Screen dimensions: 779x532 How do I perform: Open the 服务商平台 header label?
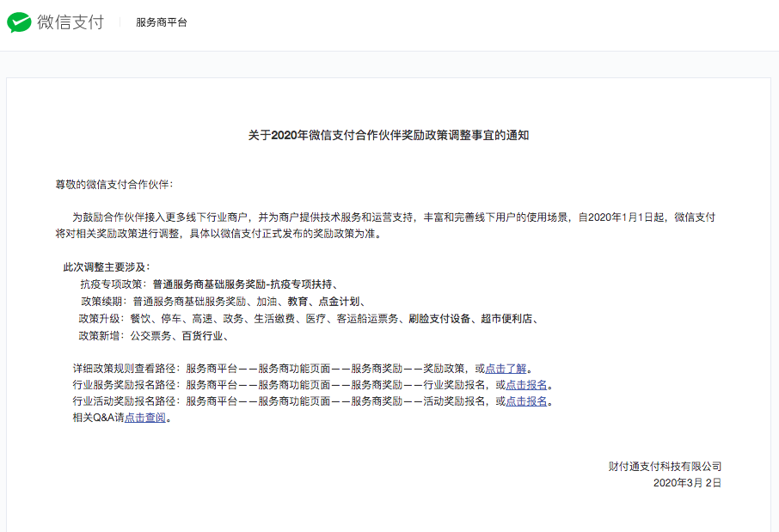(161, 22)
